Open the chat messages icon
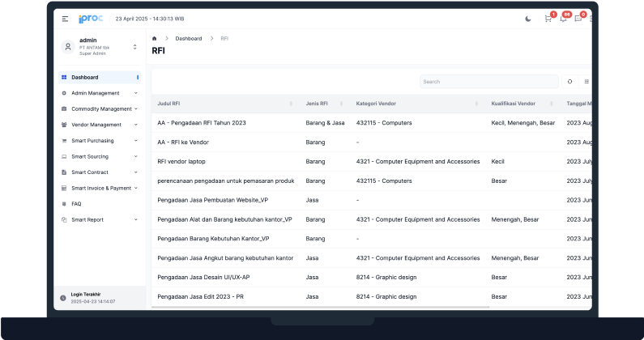This screenshot has width=644, height=340. (x=578, y=19)
